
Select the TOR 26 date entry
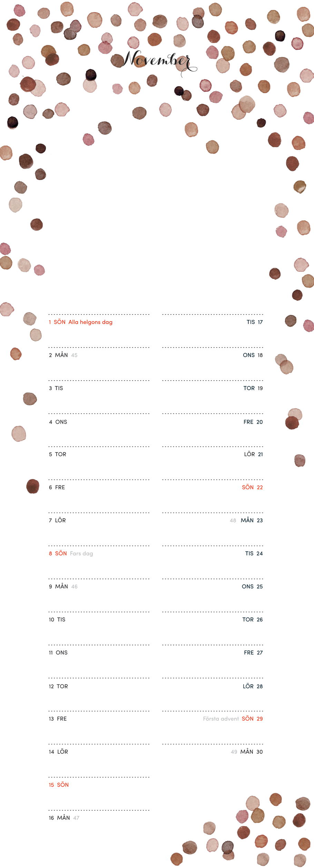pos(252,620)
